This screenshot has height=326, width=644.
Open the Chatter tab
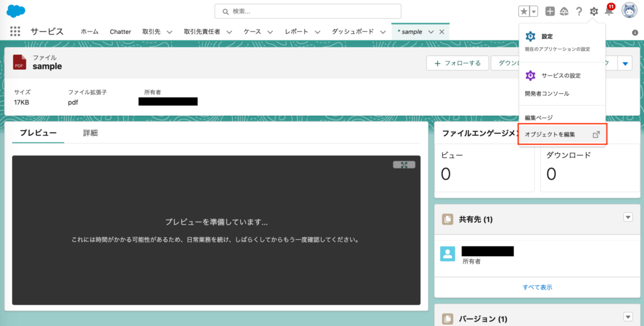120,31
